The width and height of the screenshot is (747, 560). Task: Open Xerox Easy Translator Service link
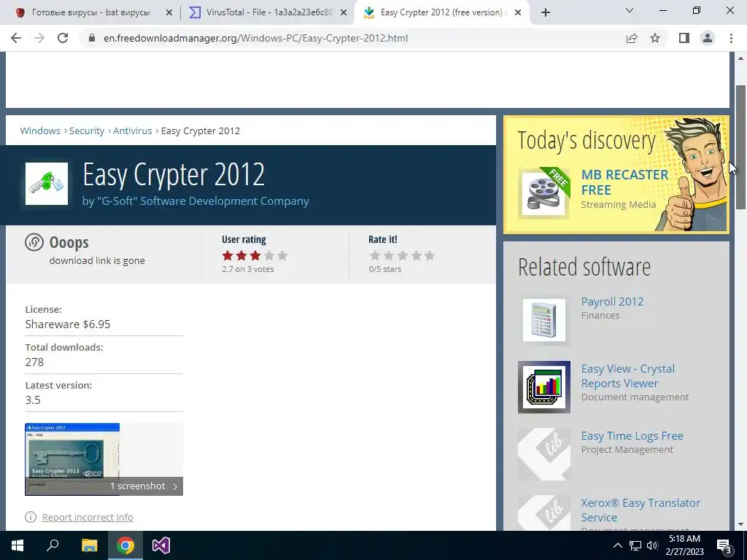(640, 510)
